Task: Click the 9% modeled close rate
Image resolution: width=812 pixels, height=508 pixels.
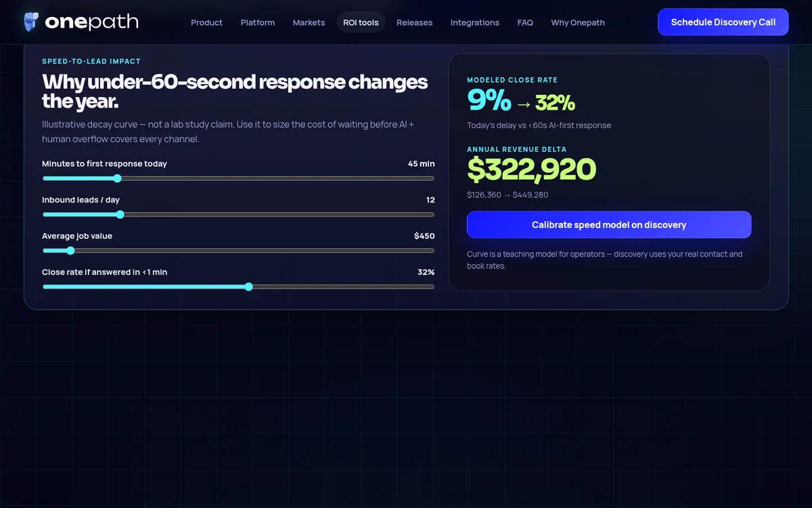Action: [489, 101]
